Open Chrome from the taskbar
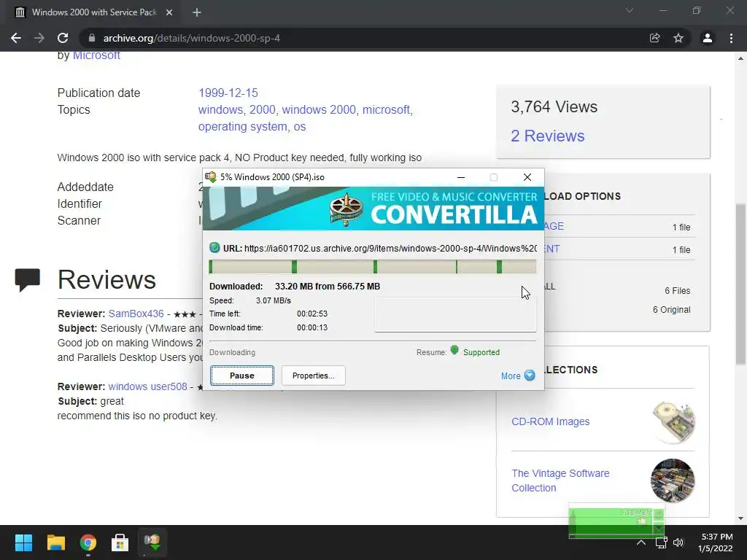This screenshot has height=560, width=747. click(x=88, y=542)
